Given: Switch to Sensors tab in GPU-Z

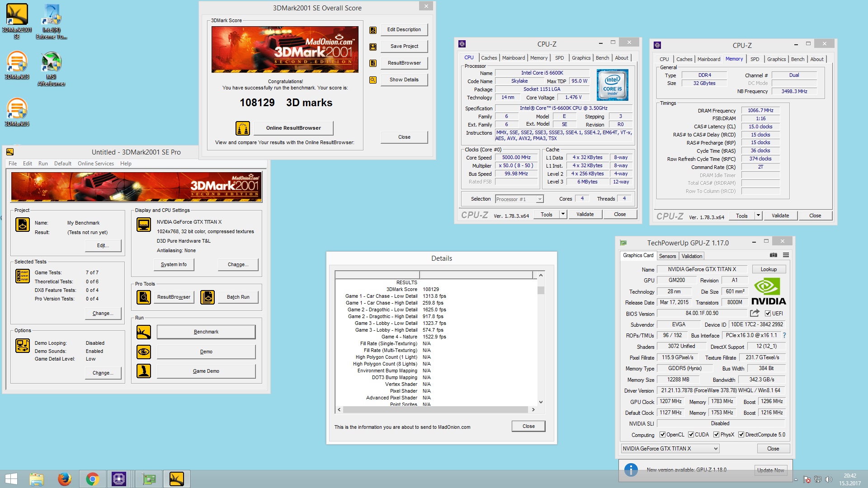Looking at the screenshot, I should pyautogui.click(x=667, y=256).
